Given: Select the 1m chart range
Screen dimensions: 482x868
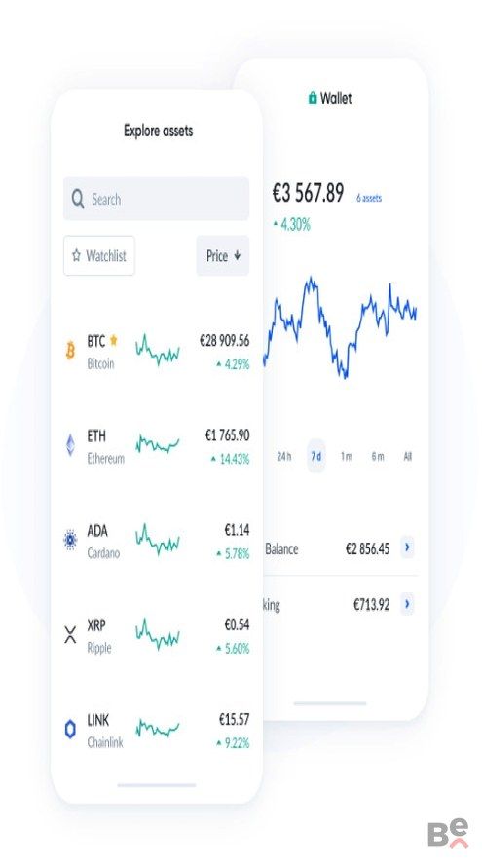Looking at the screenshot, I should [x=347, y=456].
